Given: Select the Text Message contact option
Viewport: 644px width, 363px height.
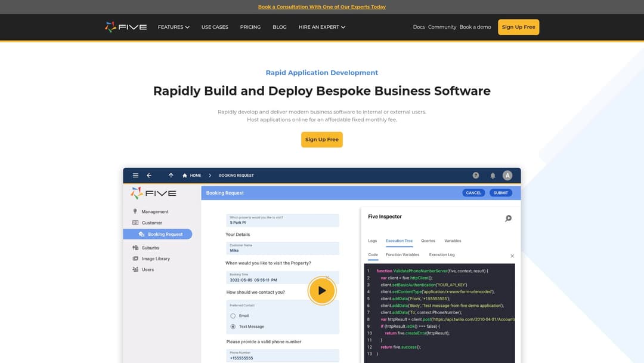Looking at the screenshot, I should [233, 327].
